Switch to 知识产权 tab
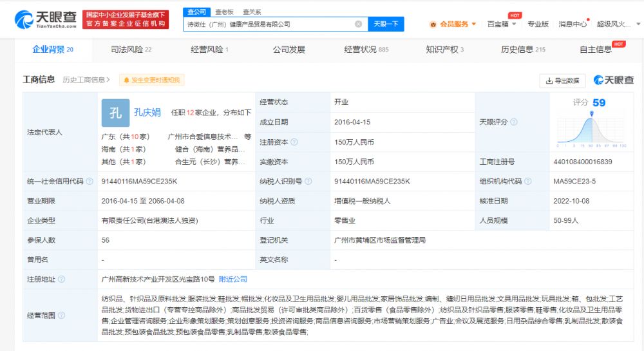This screenshot has height=351, width=644. 445,50
